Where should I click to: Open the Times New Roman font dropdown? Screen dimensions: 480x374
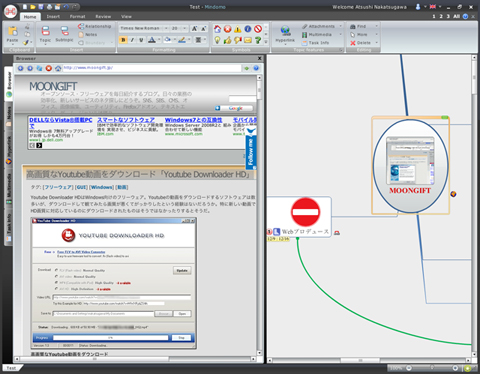pos(166,29)
